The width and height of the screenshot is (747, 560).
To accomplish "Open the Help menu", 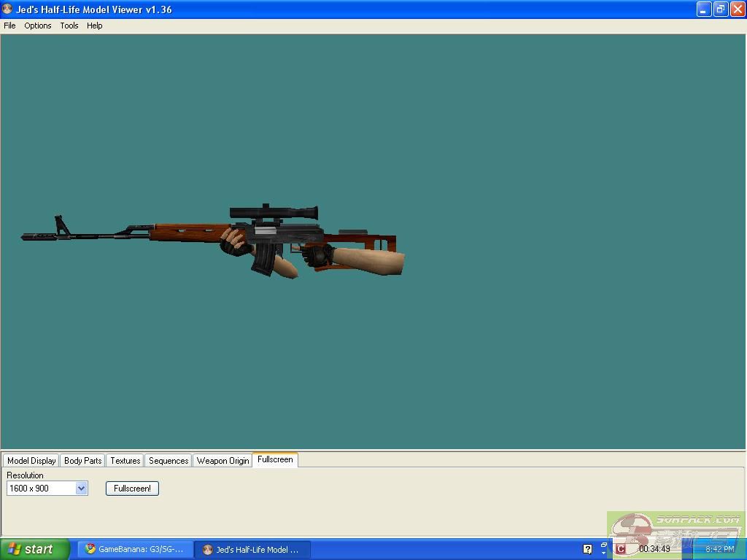I will (94, 26).
